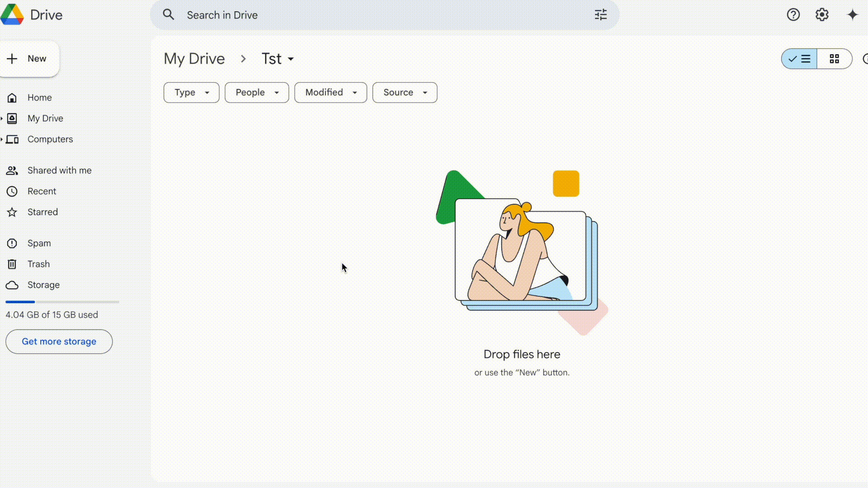Click the Storage cloud icon
This screenshot has width=868, height=488.
12,285
